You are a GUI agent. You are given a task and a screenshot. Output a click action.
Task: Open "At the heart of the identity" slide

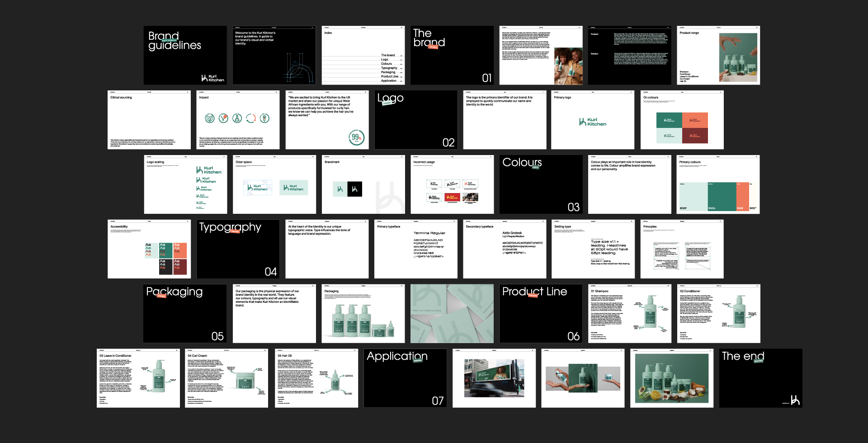327,249
